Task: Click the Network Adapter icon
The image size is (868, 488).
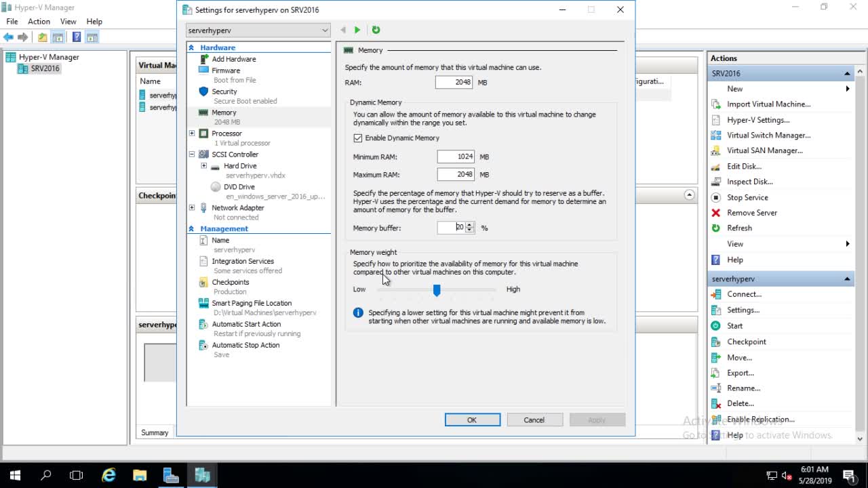Action: click(x=203, y=208)
